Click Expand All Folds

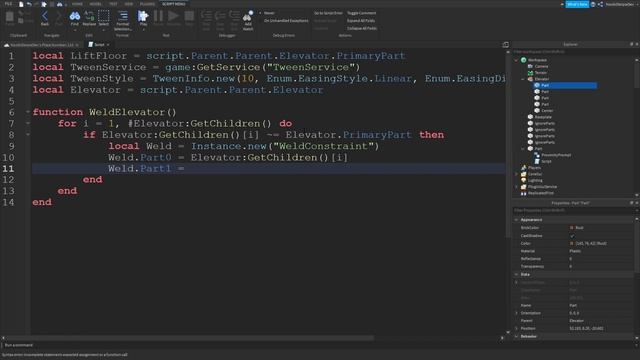[x=361, y=21]
